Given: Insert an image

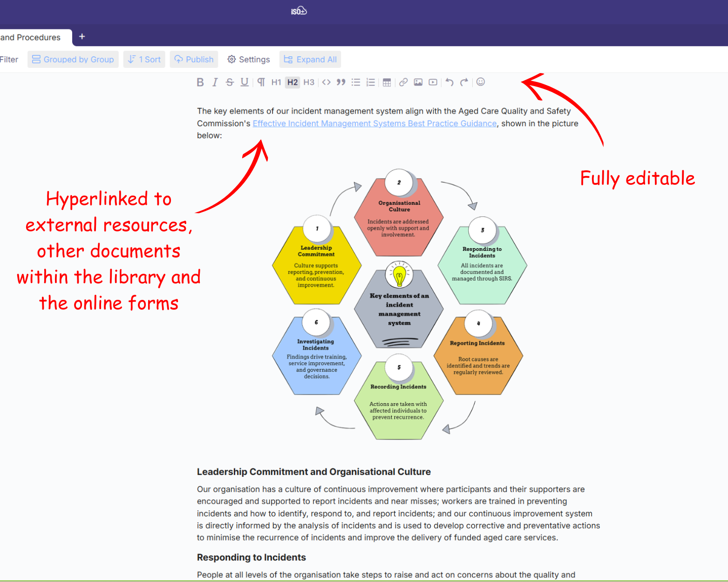Looking at the screenshot, I should pos(418,82).
